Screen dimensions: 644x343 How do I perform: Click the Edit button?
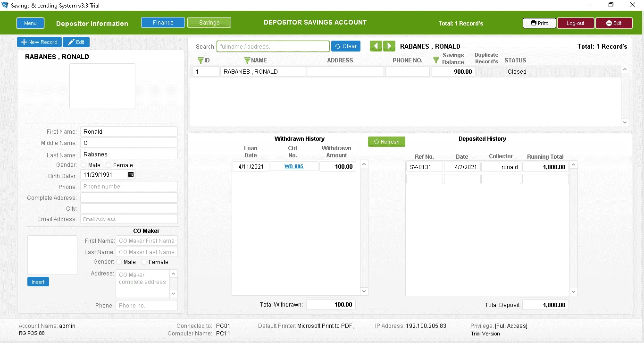(76, 42)
